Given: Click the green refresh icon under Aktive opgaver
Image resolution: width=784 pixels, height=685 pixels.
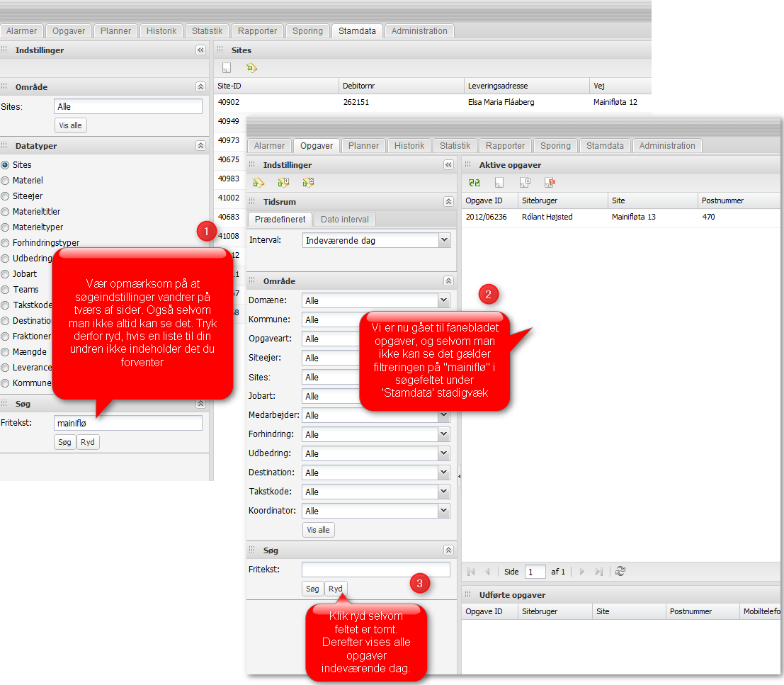Looking at the screenshot, I should 475,183.
